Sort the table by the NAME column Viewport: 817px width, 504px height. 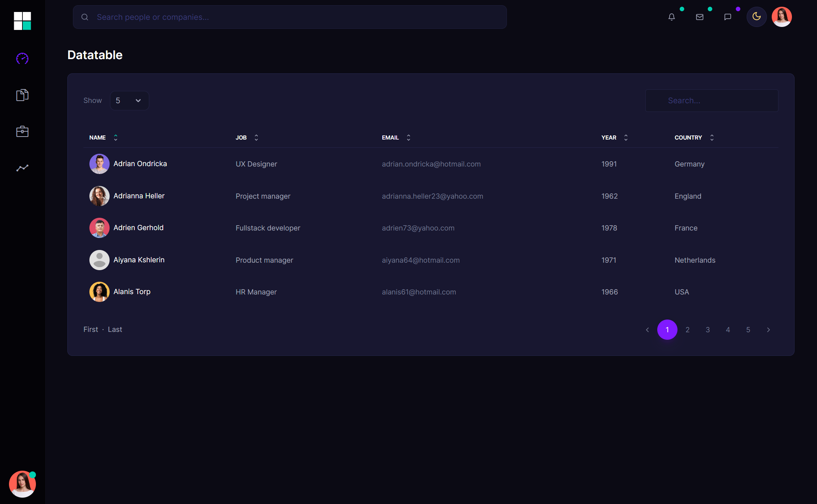click(116, 137)
